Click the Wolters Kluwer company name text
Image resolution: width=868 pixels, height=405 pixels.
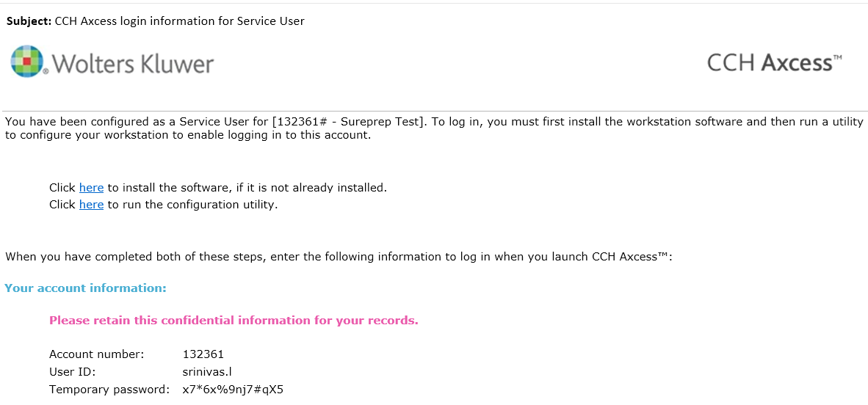tap(133, 64)
